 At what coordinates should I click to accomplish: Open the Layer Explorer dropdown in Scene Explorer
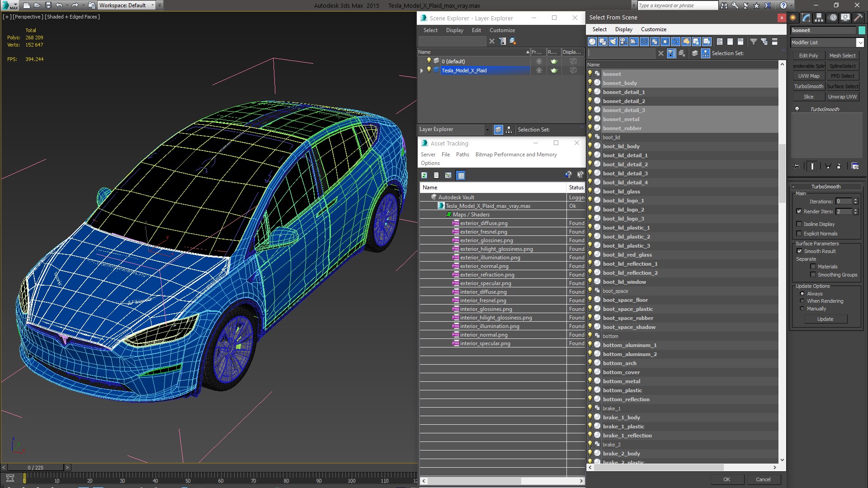(487, 130)
